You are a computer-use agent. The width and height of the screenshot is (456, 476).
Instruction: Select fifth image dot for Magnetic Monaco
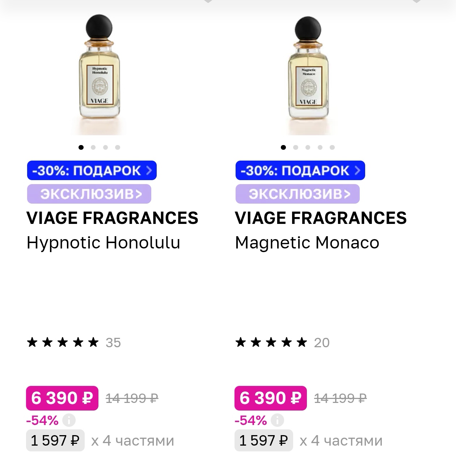click(x=332, y=147)
